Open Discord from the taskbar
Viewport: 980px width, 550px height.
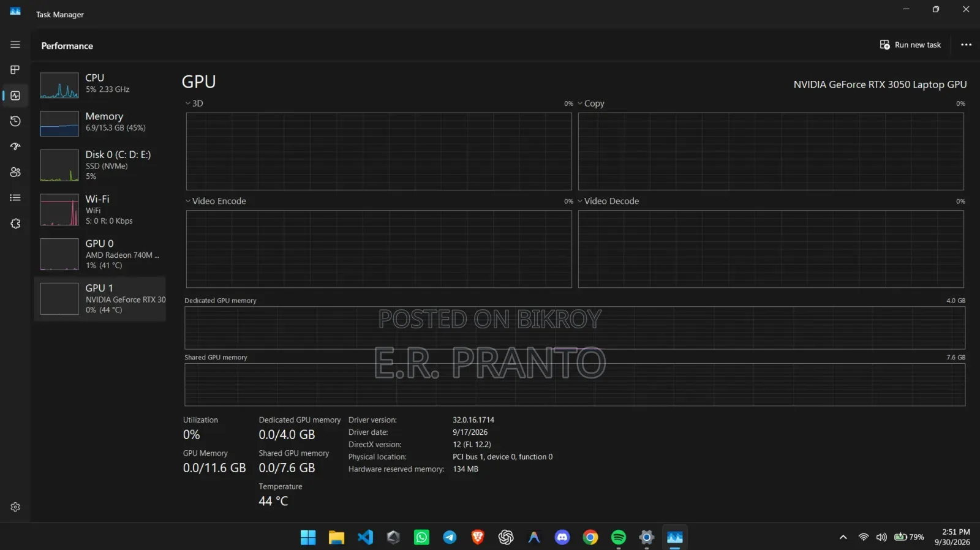562,537
